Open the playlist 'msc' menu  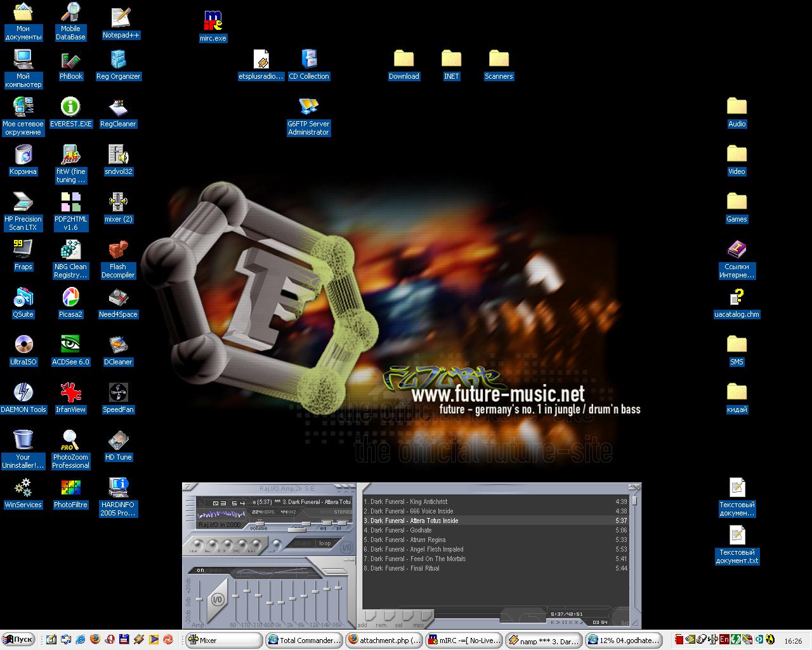click(x=425, y=616)
